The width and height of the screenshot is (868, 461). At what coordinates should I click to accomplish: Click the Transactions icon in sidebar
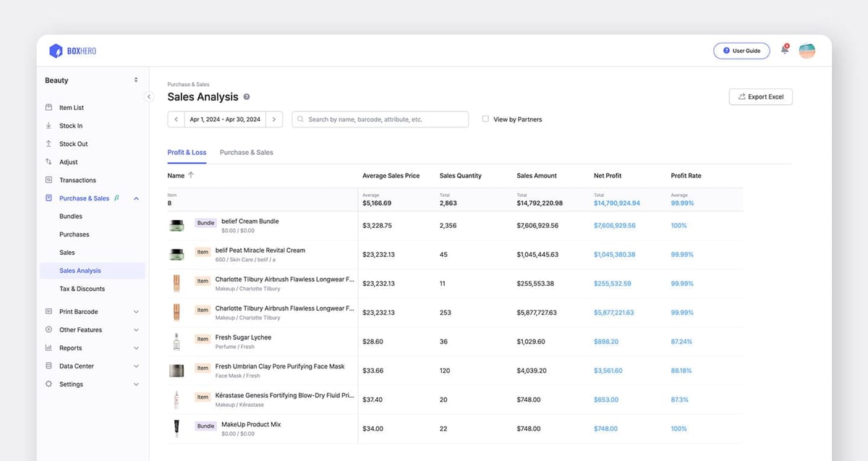point(47,179)
